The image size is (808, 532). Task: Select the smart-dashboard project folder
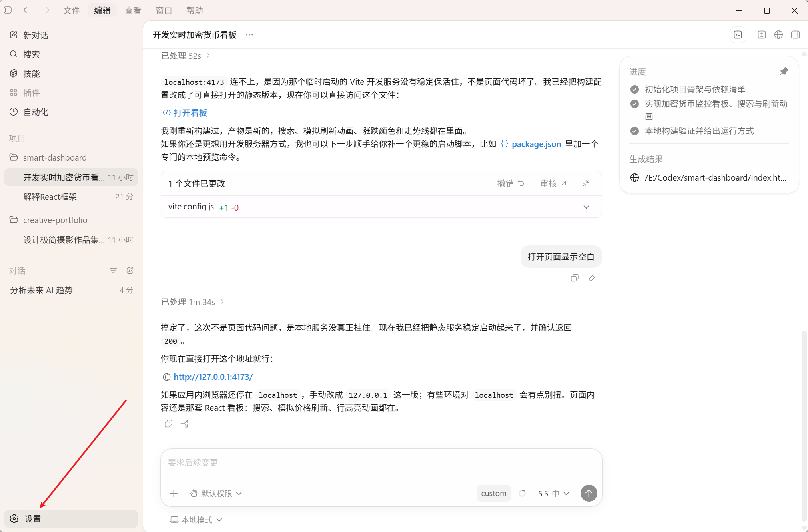click(x=71, y=157)
